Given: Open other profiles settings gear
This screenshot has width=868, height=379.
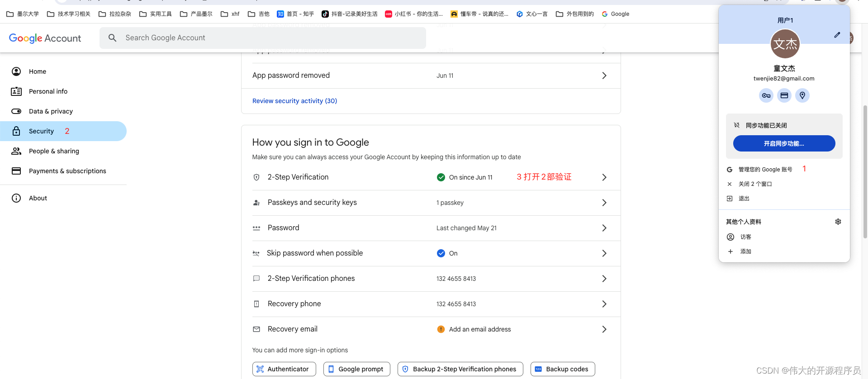Looking at the screenshot, I should [838, 222].
